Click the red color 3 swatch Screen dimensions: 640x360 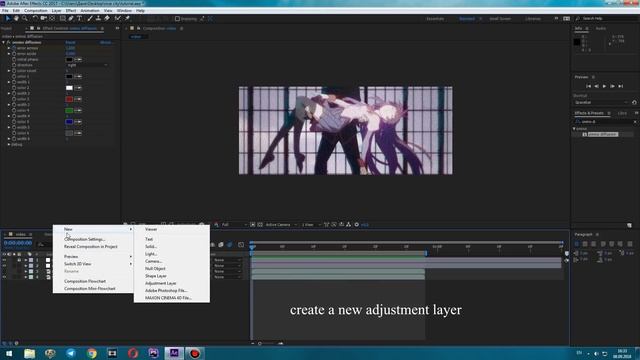pos(69,99)
